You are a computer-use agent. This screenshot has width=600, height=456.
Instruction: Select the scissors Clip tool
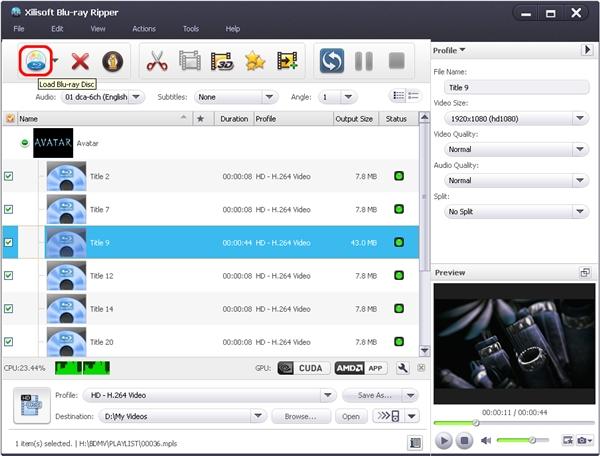click(157, 61)
